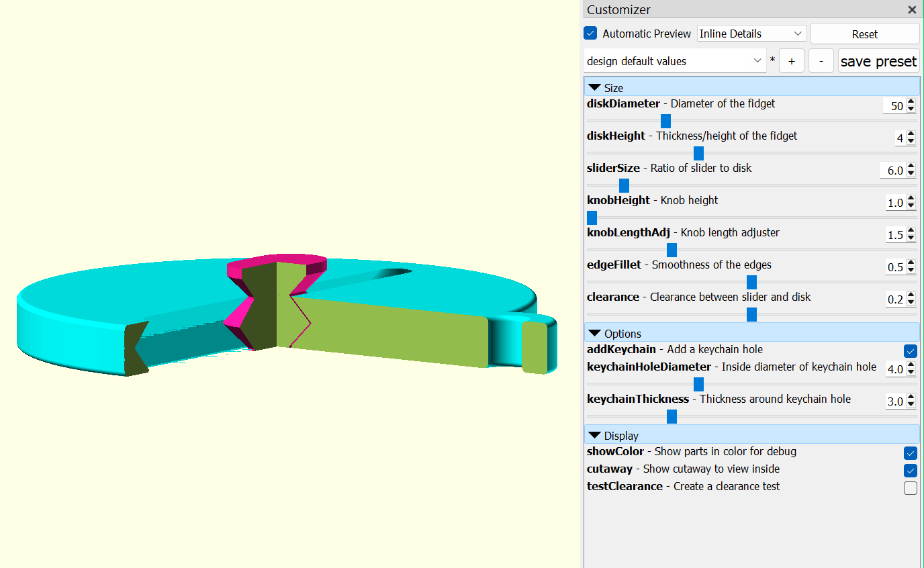Toggle Automatic Preview checkbox
This screenshot has height=568, width=924.
[x=590, y=34]
